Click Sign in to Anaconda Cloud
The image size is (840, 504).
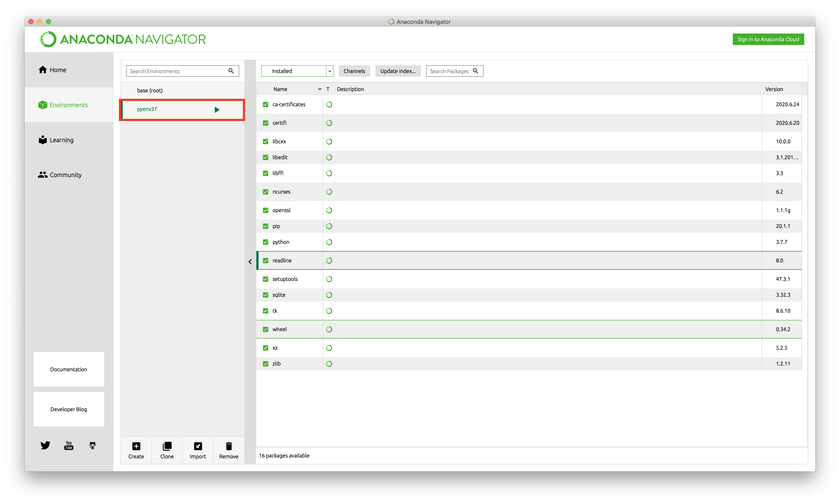point(768,39)
